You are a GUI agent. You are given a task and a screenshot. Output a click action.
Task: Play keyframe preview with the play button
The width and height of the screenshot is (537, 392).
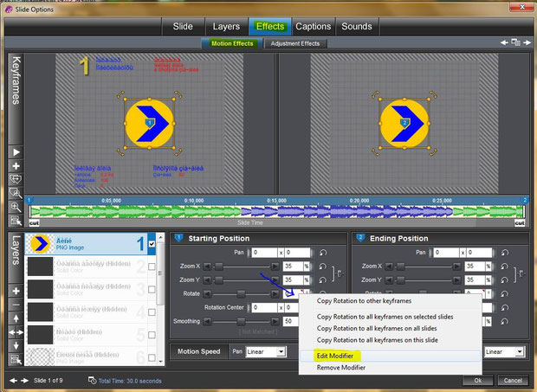pyautogui.click(x=16, y=152)
